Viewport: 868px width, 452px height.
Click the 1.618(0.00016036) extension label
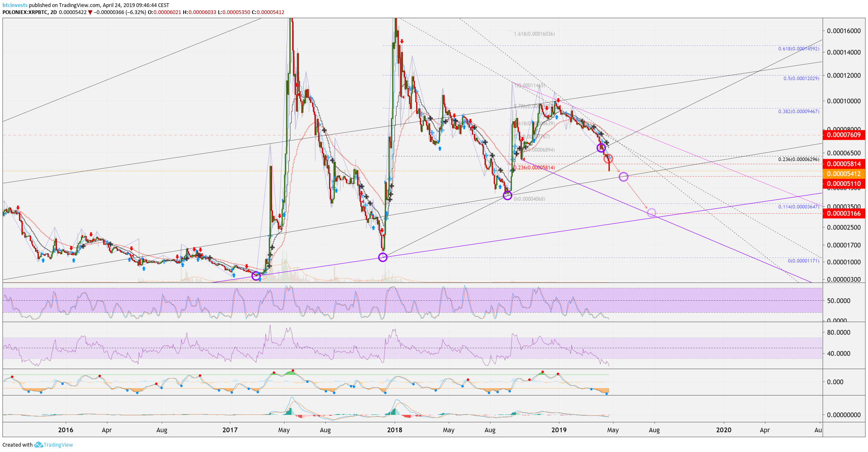coord(534,34)
